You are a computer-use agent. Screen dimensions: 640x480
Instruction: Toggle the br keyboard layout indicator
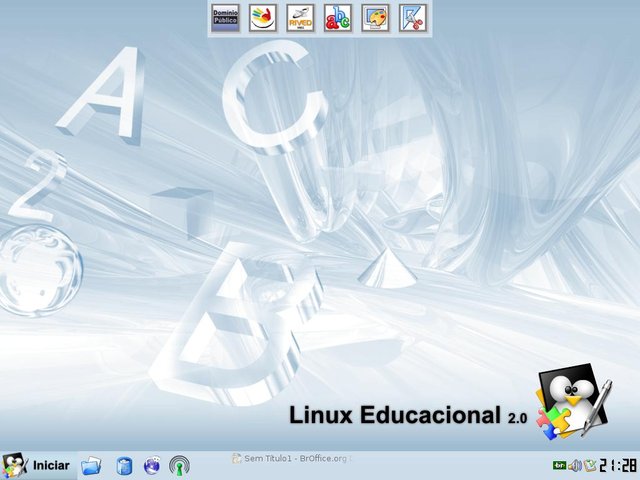tap(560, 465)
